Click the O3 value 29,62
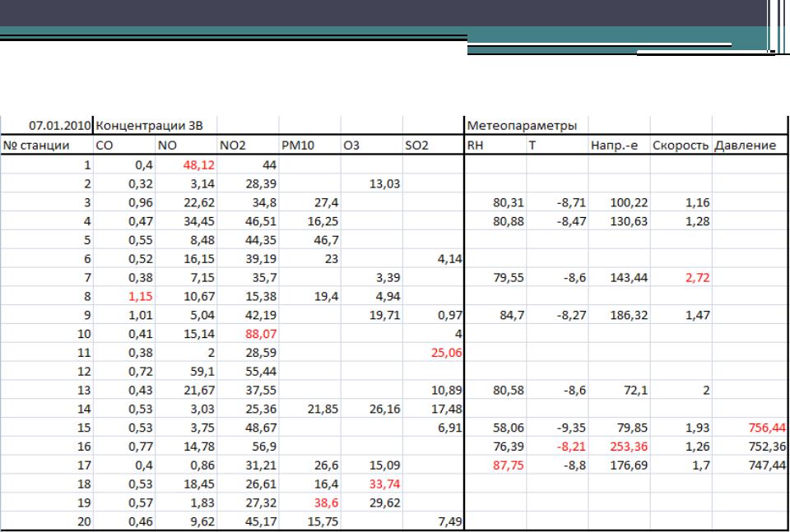The width and height of the screenshot is (790, 532). (x=385, y=502)
